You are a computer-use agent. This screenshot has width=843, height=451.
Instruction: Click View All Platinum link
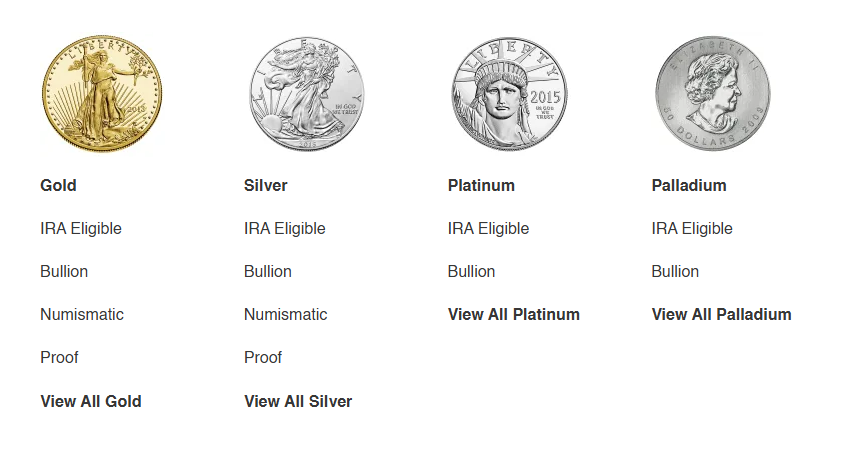pos(513,314)
